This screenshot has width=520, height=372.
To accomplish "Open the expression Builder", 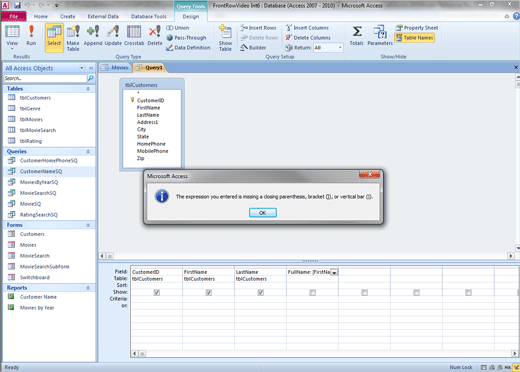I will pos(253,48).
